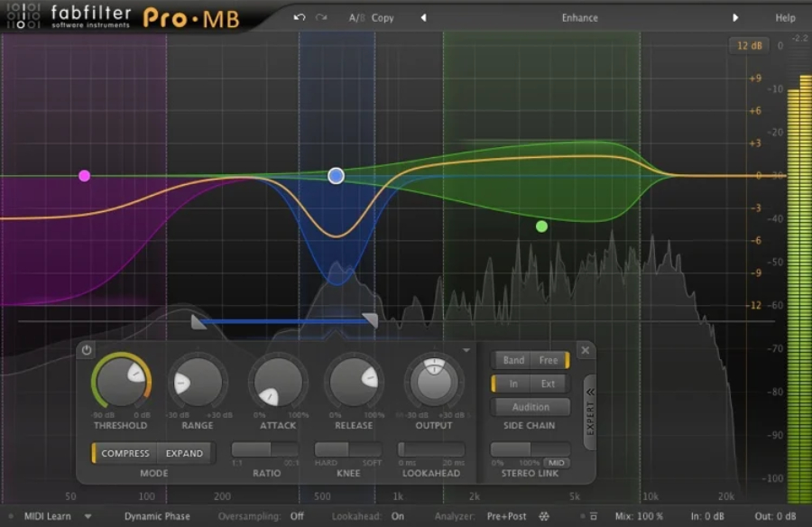Click the Dynamic Phase setting
This screenshot has width=812, height=527.
pyautogui.click(x=158, y=516)
